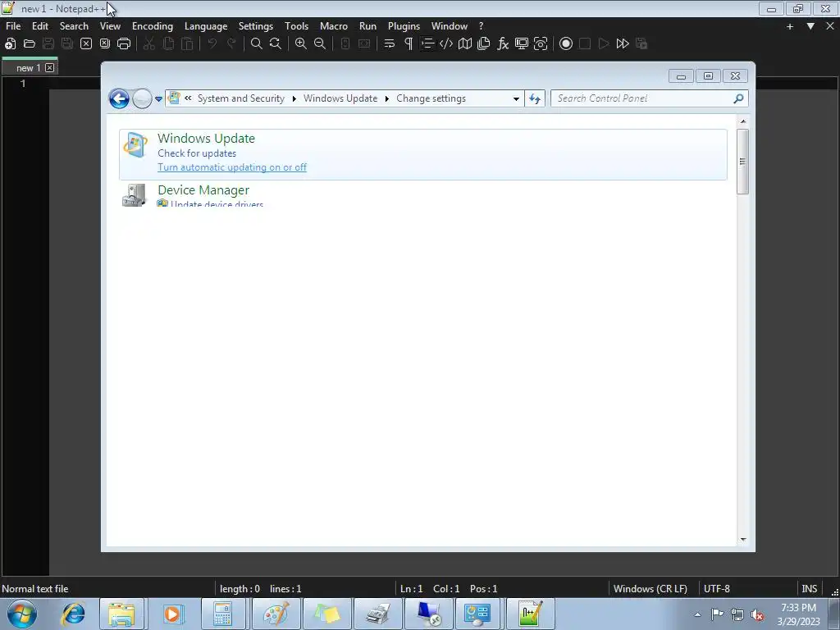Open the Encoding menu in Notepad++
The height and width of the screenshot is (630, 840).
click(153, 25)
